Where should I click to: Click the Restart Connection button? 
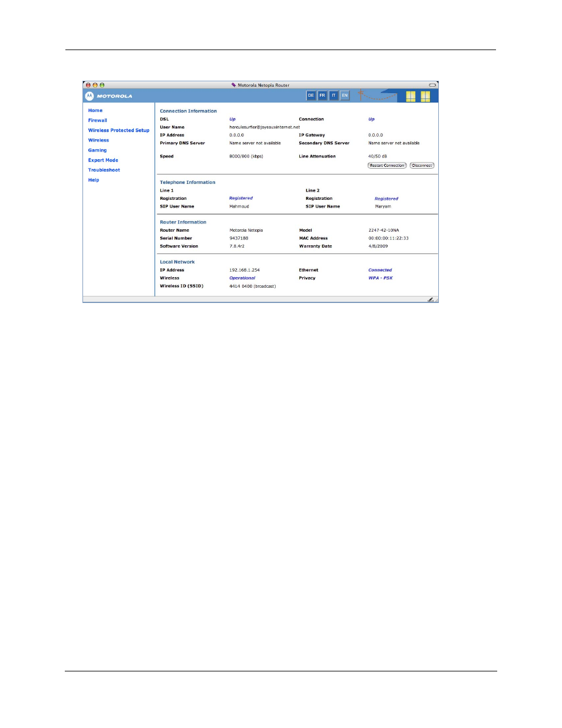387,166
